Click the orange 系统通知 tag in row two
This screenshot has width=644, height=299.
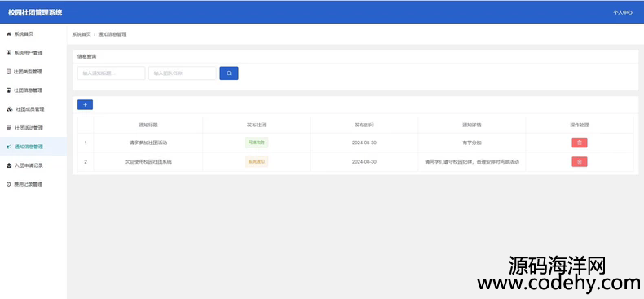point(256,162)
